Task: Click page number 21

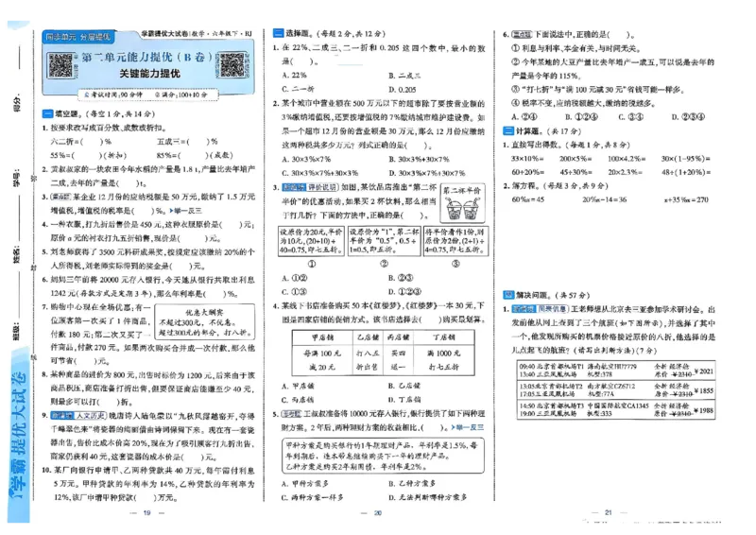Action: click(x=608, y=513)
